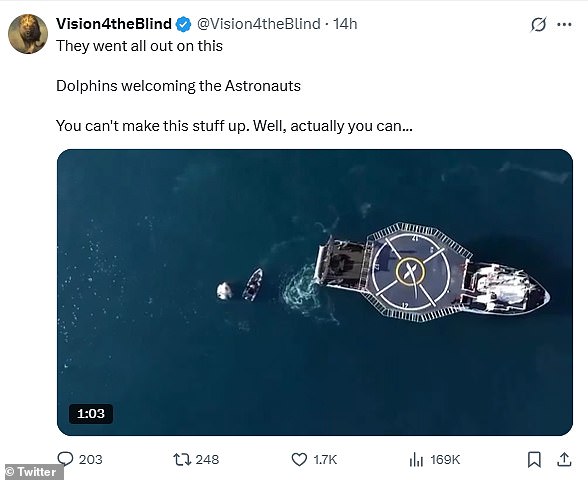
Task: Click the blue verified checkmark badge
Action: [x=184, y=24]
